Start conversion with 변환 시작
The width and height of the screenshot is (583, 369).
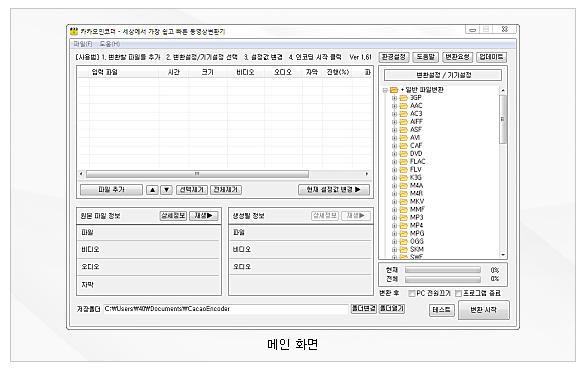point(483,310)
